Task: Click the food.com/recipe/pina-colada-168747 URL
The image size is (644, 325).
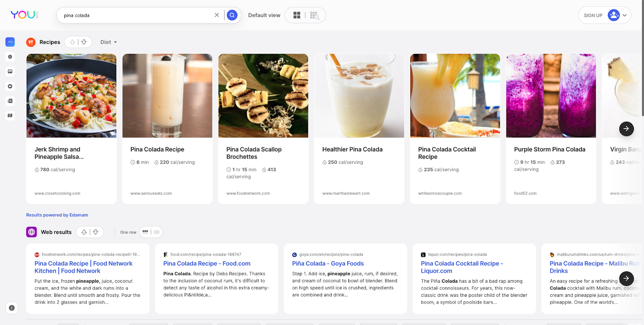Action: tap(206, 255)
